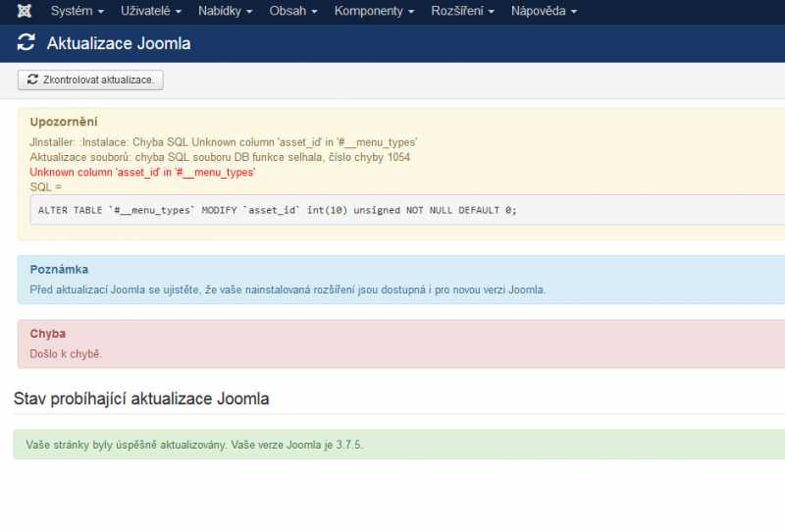Click the green success message about version 3.7.5
This screenshot has height=532, width=785.
[x=399, y=445]
